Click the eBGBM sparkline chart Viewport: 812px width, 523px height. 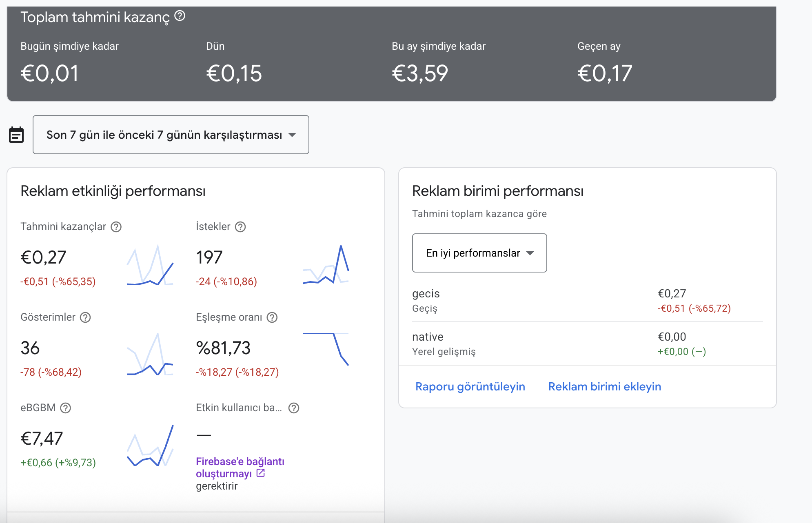[150, 445]
